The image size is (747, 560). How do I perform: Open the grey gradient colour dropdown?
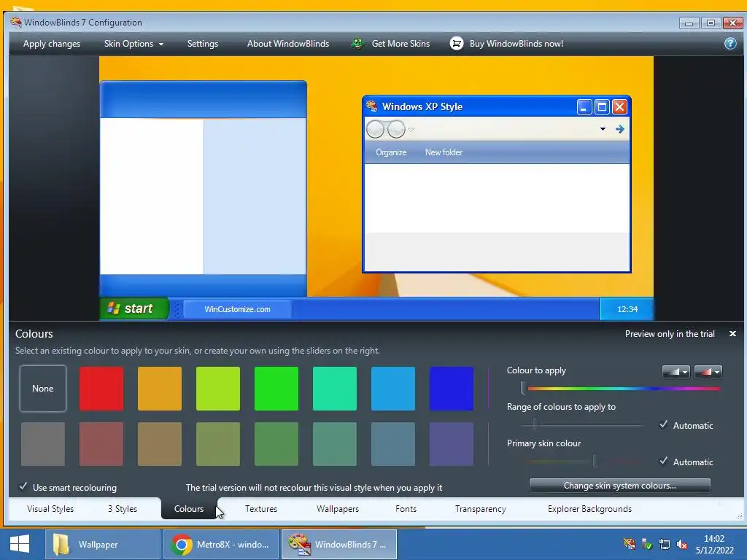coord(676,372)
